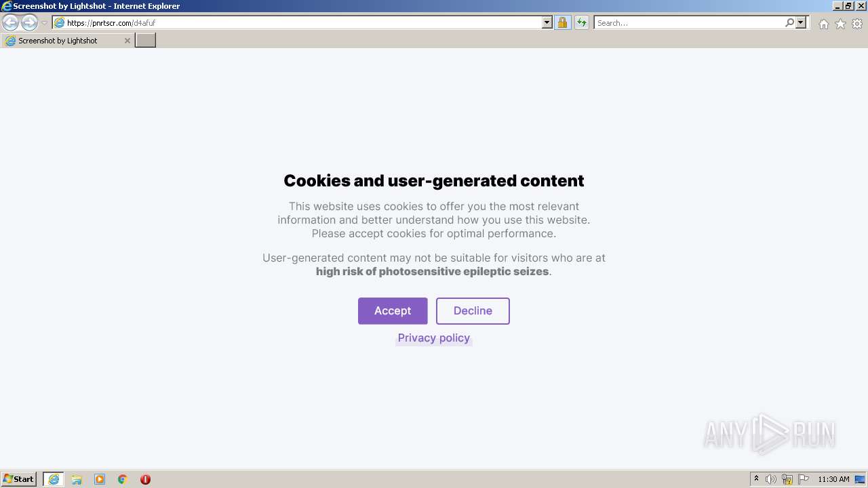Click the 11:30 AM system clock
This screenshot has width=868, height=488.
(833, 479)
